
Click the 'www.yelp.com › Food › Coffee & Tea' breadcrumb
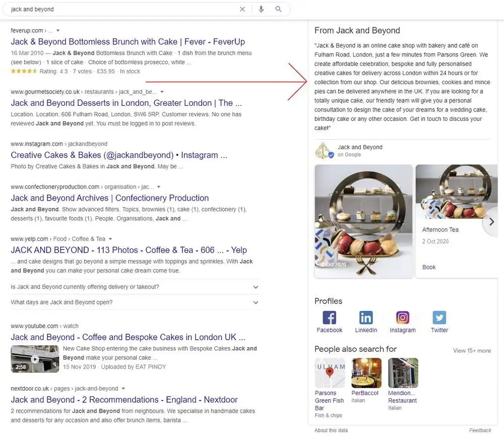[x=58, y=239]
